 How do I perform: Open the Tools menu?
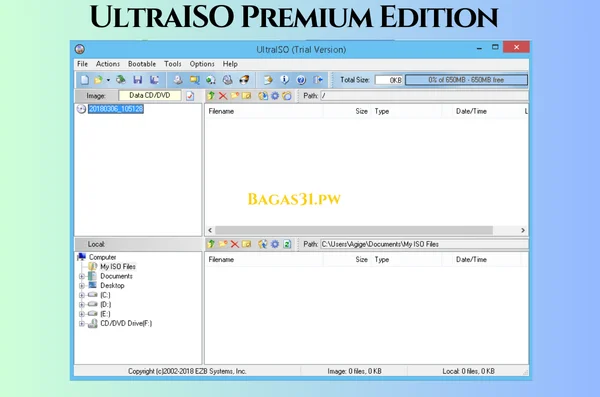173,64
